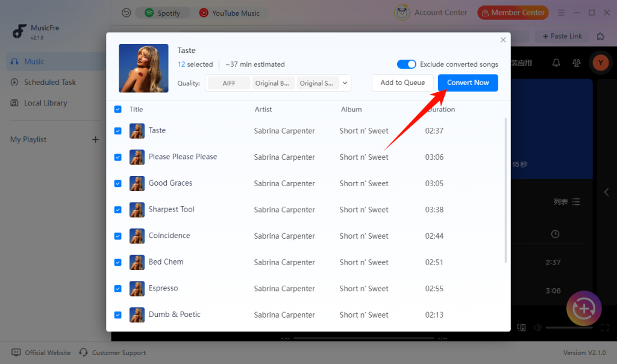The image size is (617, 364).
Task: Click the fullscreen icon in player
Action: pos(605,327)
